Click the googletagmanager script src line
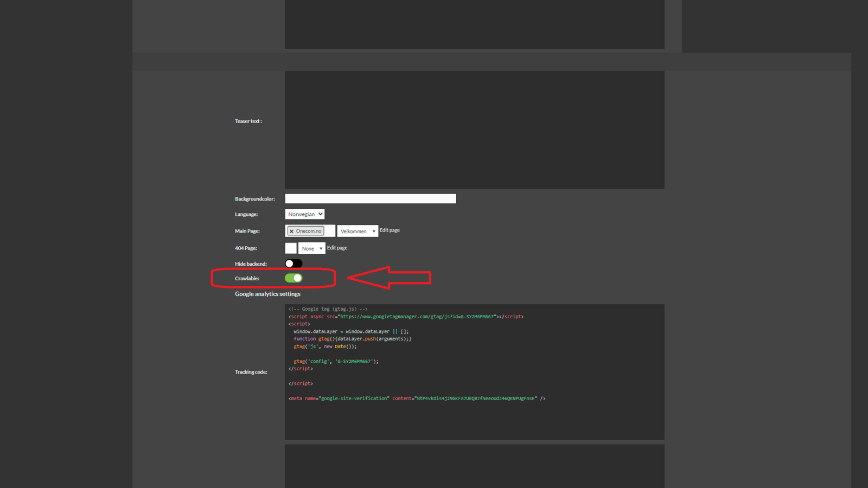The height and width of the screenshot is (488, 868). click(x=406, y=317)
